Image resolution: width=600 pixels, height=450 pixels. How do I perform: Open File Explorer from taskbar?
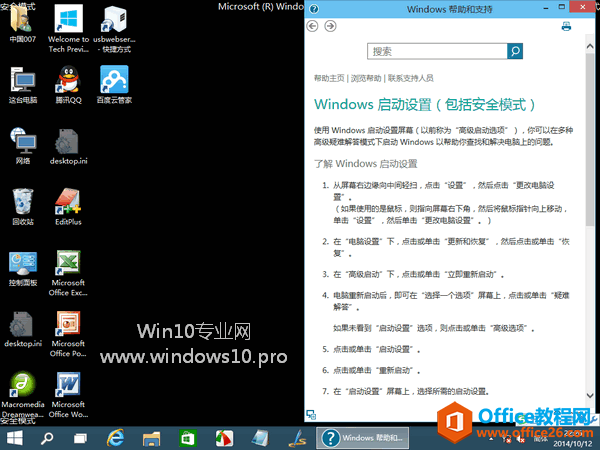click(x=152, y=439)
